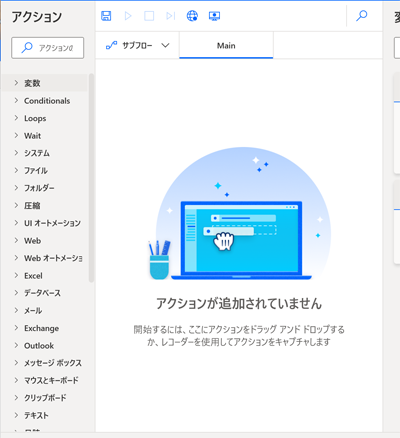Image resolution: width=400 pixels, height=438 pixels.
Task: Click the magnifier search icon in the toolbar
Action: tap(362, 15)
